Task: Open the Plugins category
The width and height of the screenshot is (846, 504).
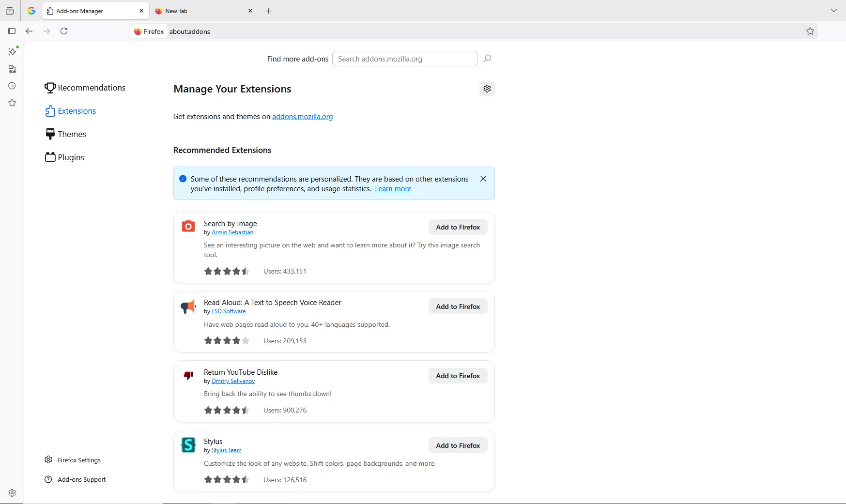Action: (64, 157)
